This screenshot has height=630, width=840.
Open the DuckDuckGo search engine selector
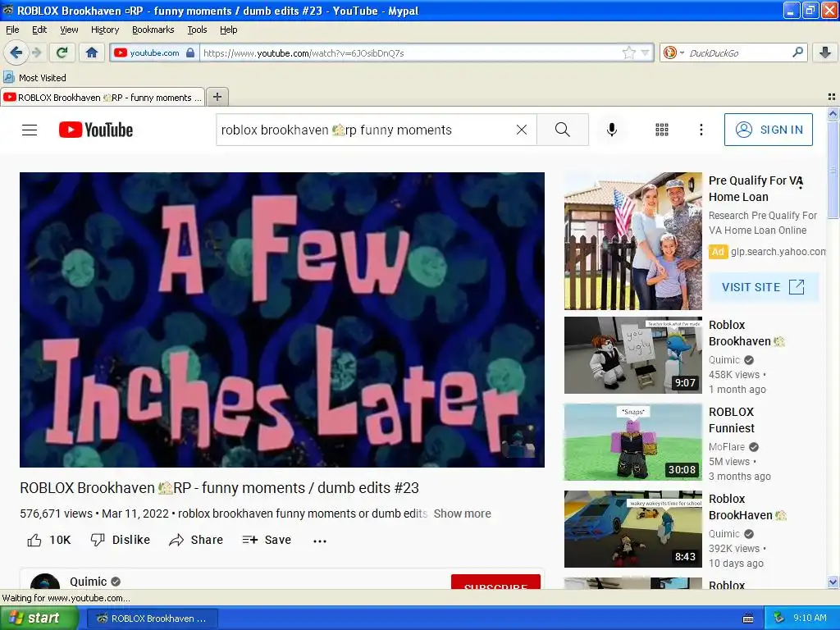tap(673, 52)
